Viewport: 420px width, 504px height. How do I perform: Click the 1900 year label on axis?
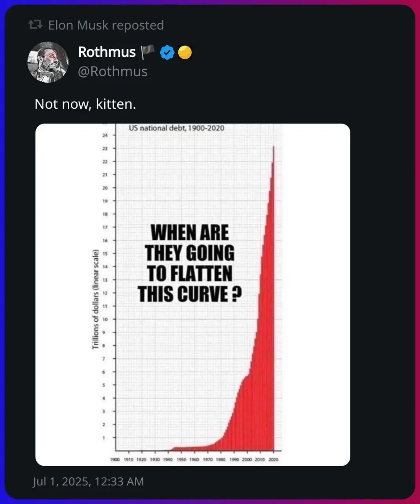[x=115, y=460]
